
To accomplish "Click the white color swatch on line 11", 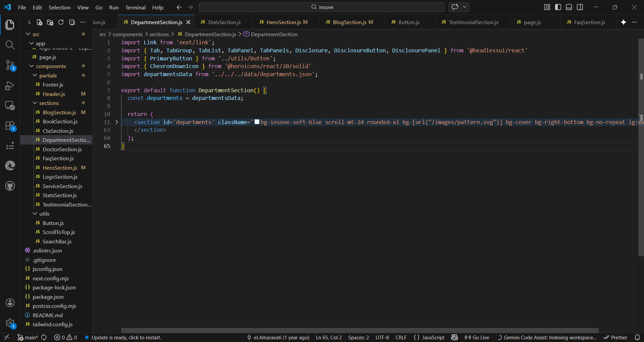I will coord(257,122).
